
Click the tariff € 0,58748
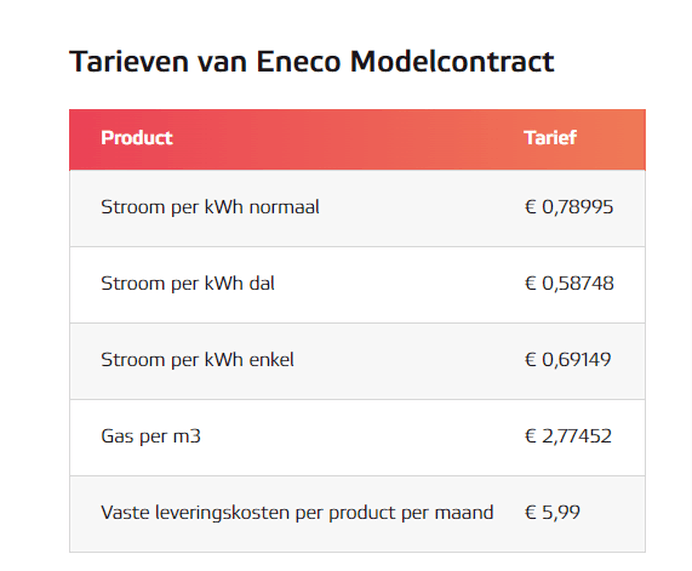pos(569,283)
